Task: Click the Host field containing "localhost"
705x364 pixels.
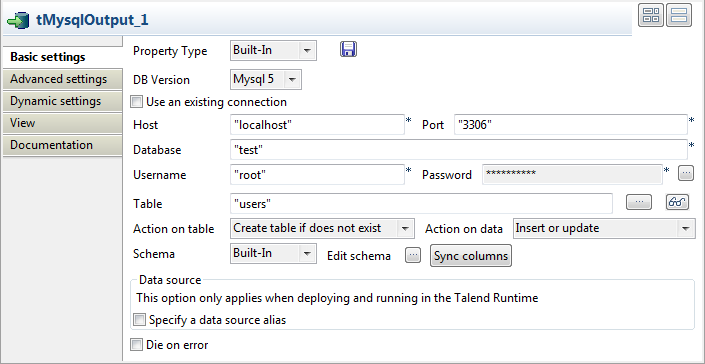Action: coord(317,124)
